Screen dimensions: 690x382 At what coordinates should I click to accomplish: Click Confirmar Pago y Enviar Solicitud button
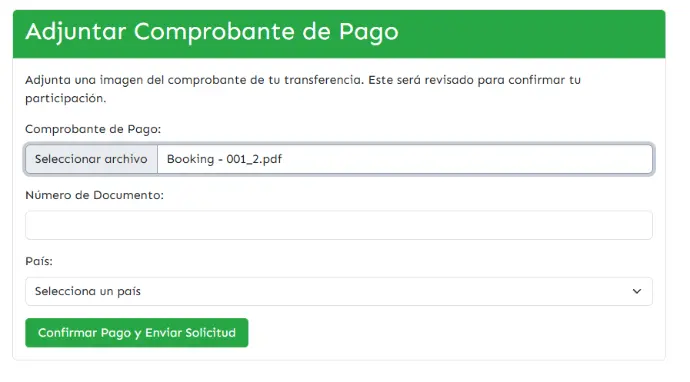(137, 333)
